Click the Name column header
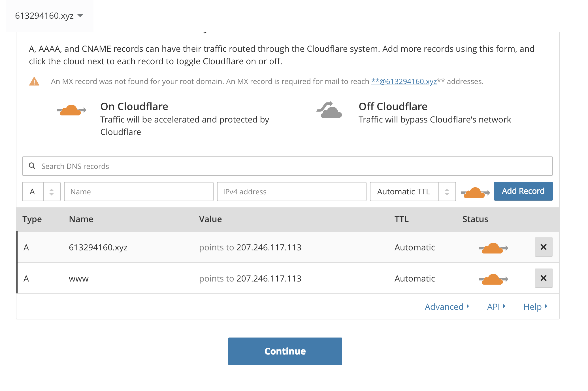This screenshot has height=391, width=588. [x=81, y=219]
